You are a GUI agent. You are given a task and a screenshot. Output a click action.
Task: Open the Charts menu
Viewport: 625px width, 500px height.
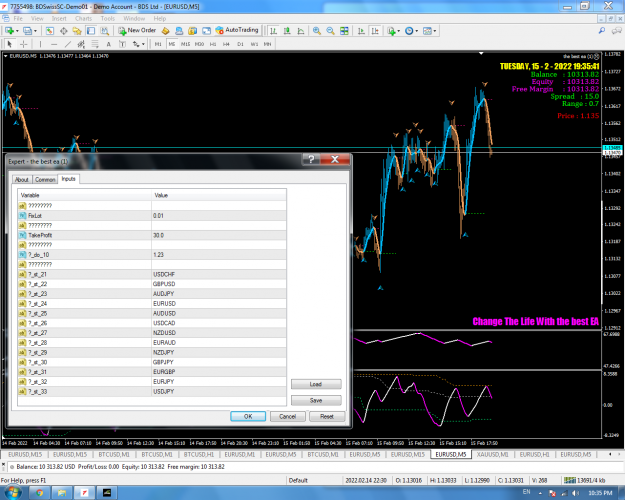pos(83,18)
